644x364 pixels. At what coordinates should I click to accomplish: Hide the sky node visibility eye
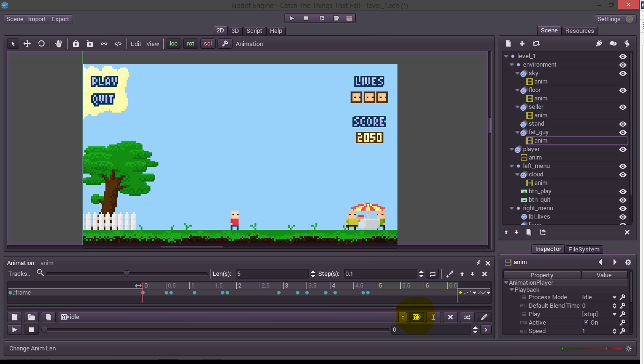tap(623, 73)
